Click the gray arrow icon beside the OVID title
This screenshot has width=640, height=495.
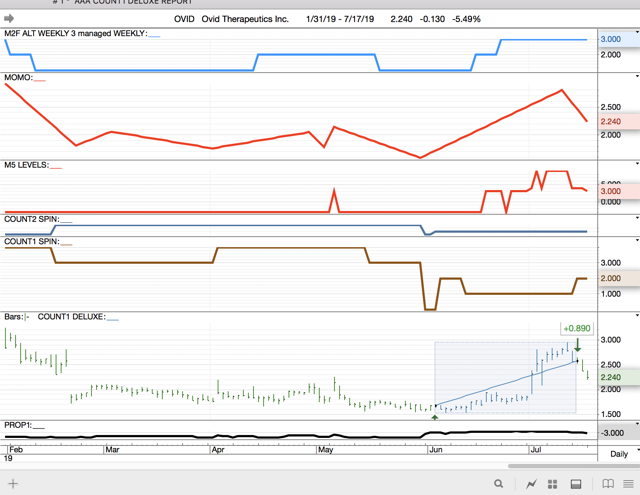tap(9, 18)
